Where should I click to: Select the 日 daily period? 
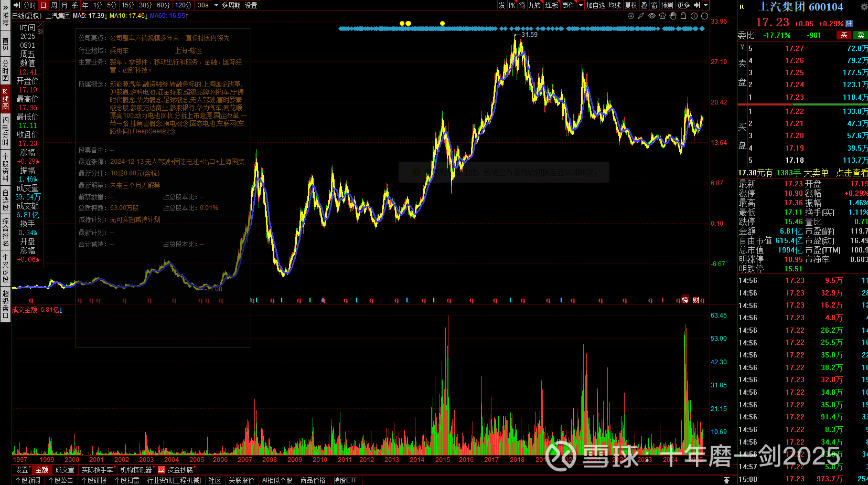coord(43,5)
